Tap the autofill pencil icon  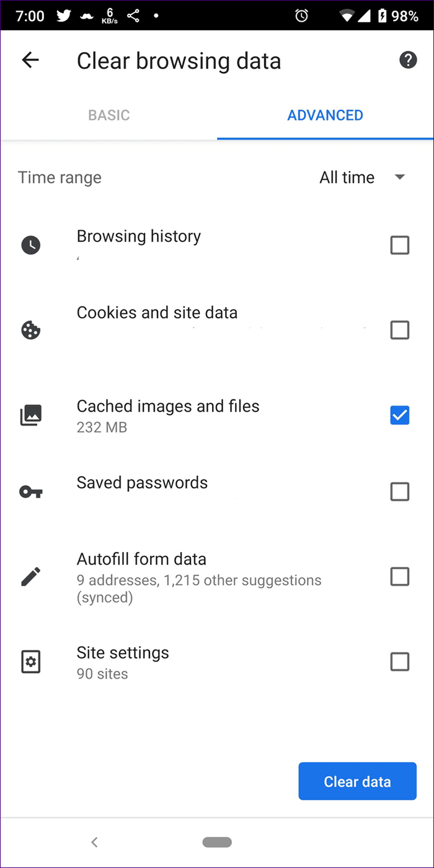(30, 577)
